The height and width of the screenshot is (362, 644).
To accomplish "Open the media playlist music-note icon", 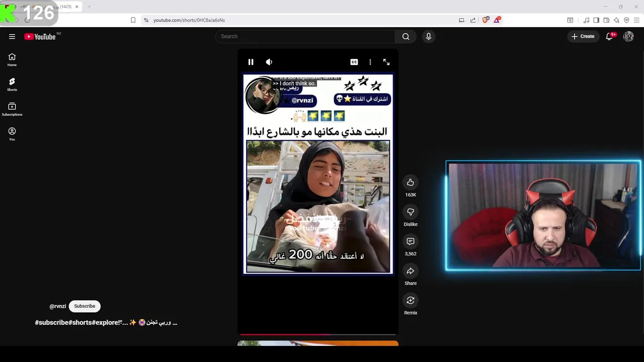I will 586,20.
